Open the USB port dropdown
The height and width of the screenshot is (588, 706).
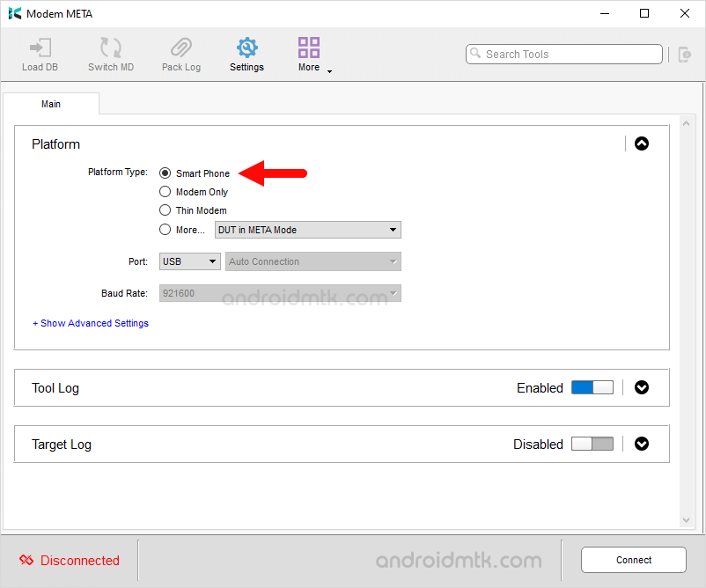(189, 261)
